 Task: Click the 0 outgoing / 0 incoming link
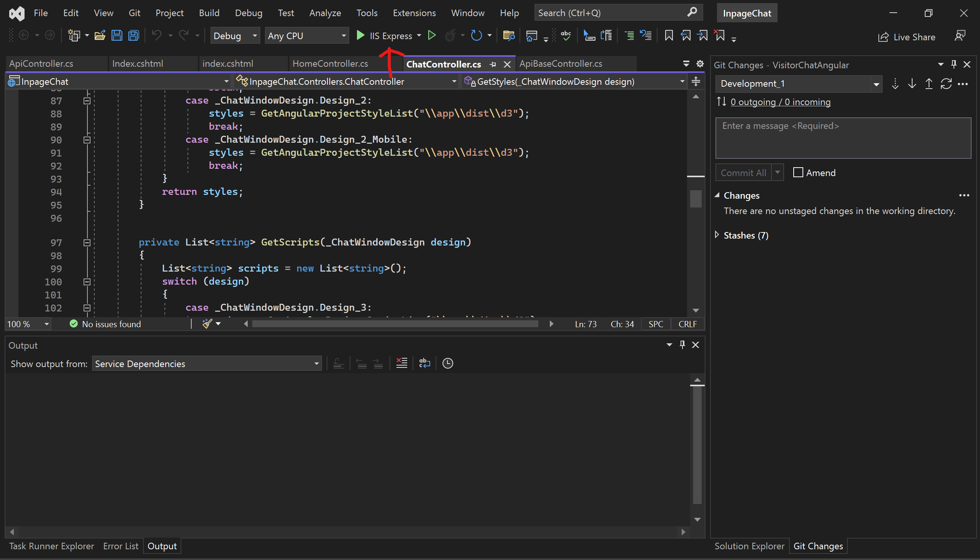coord(780,102)
